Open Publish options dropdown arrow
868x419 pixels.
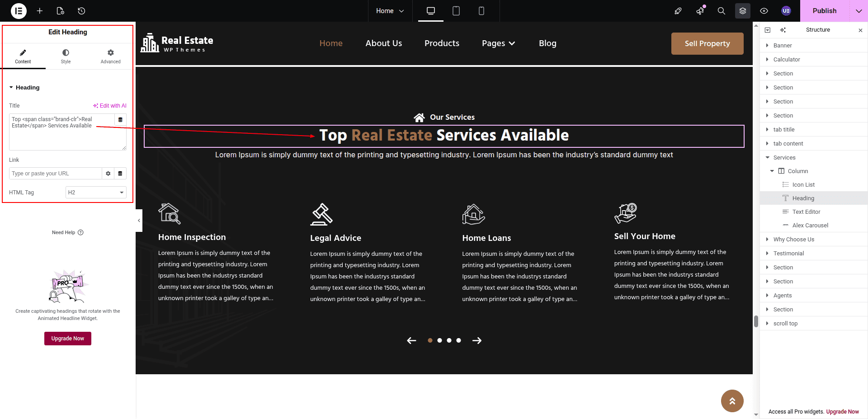859,11
